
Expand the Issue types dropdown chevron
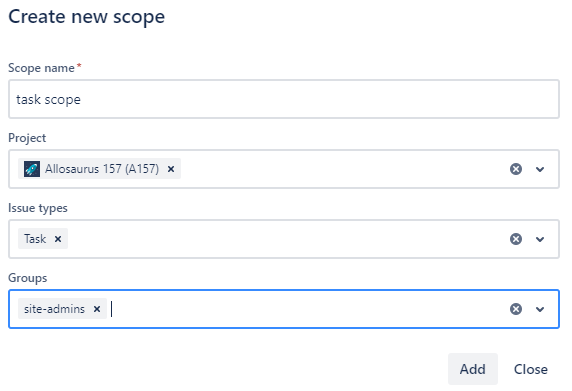coord(540,239)
